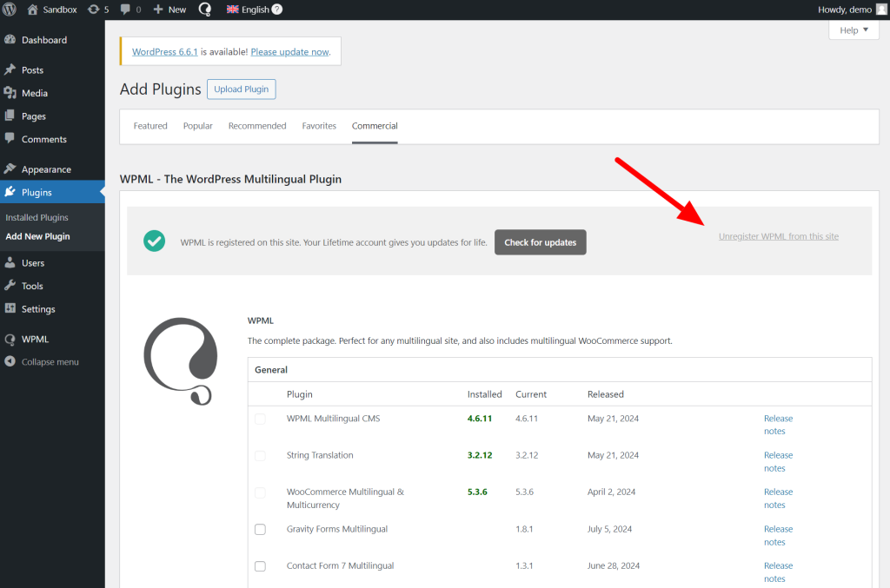The width and height of the screenshot is (890, 588).
Task: Click the String Translation checkbox
Action: 260,456
